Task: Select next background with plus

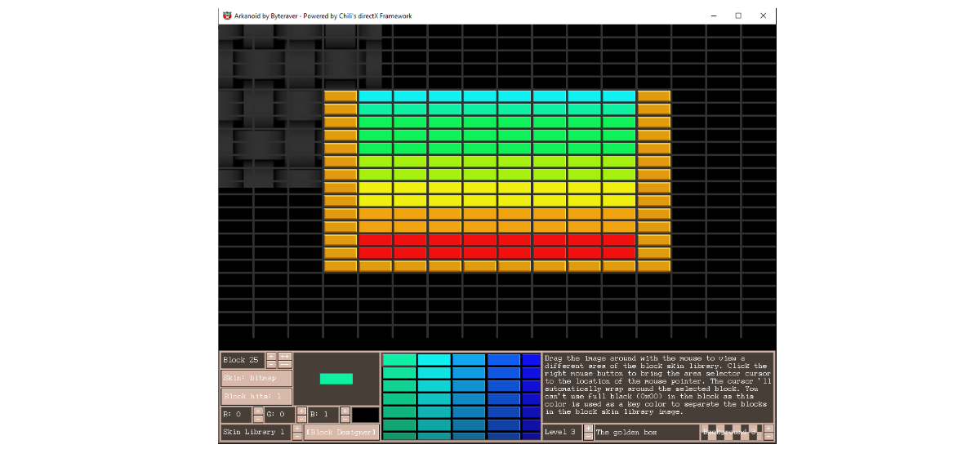Action: pyautogui.click(x=768, y=428)
